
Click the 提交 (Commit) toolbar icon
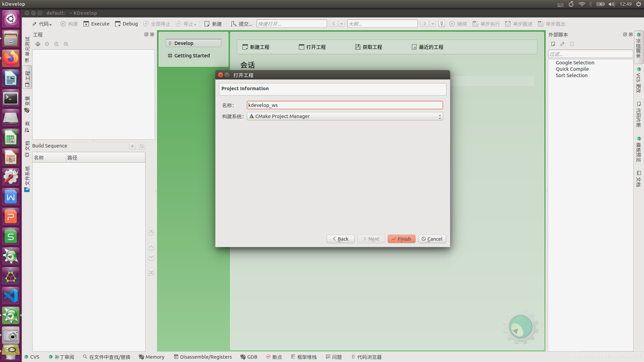click(x=241, y=24)
